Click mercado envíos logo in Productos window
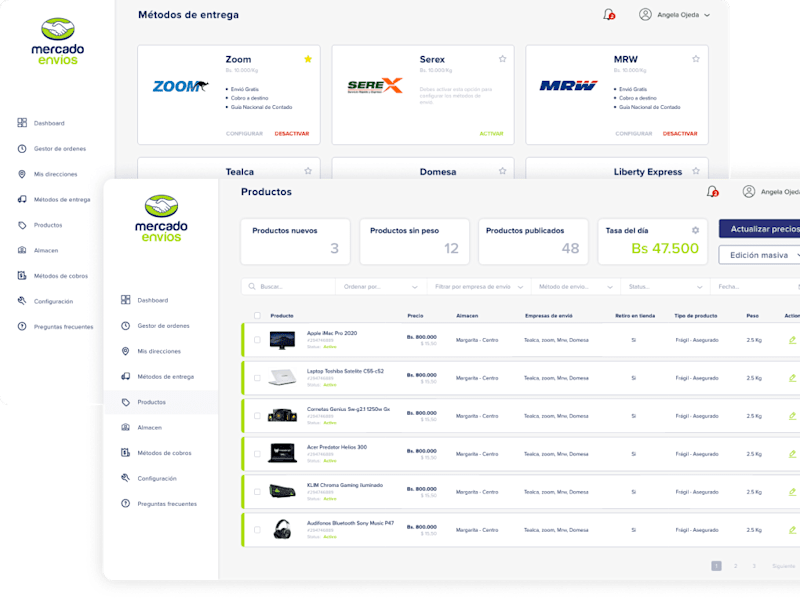This screenshot has height=600, width=800. 161,218
